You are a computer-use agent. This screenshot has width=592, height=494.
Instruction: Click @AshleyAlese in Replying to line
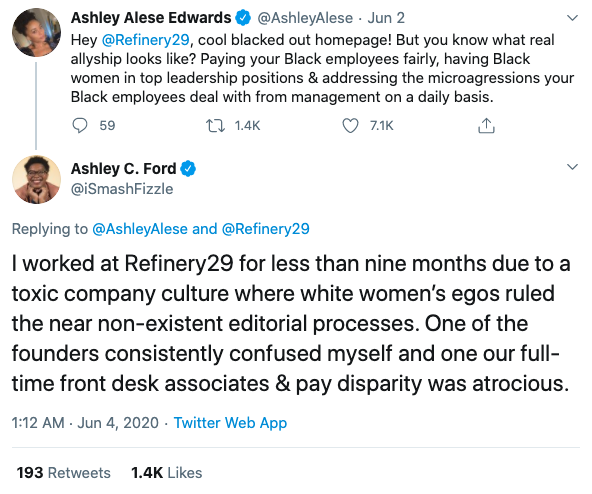click(x=140, y=229)
